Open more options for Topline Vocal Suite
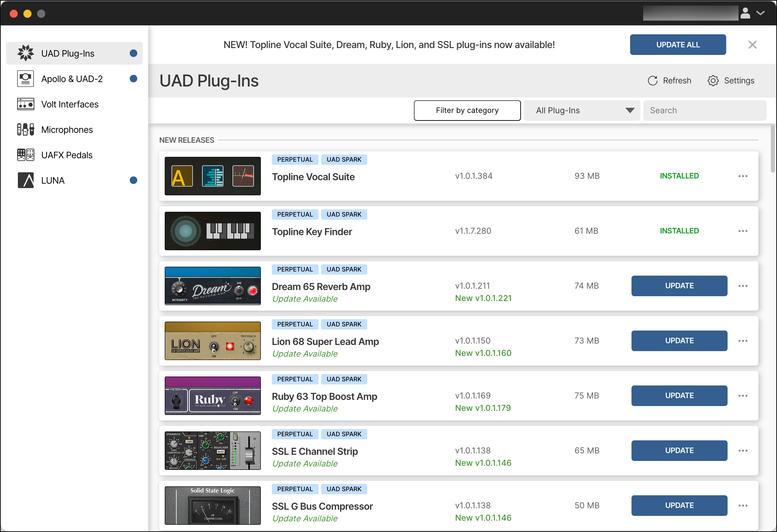The width and height of the screenshot is (777, 532). coord(743,176)
